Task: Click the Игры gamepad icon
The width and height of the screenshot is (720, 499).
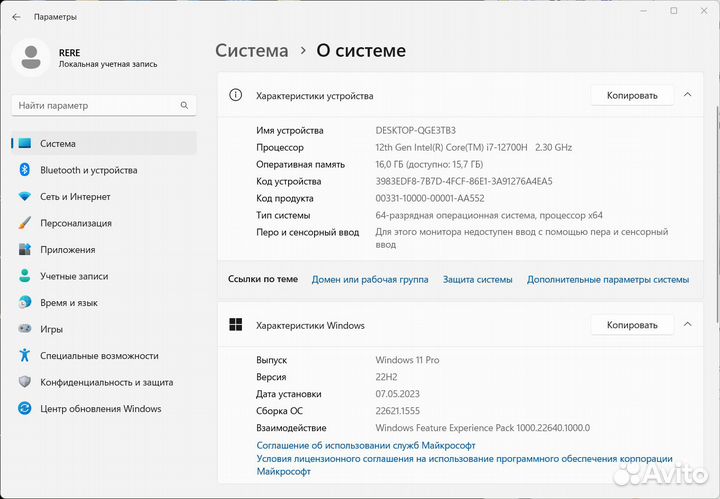Action: click(25, 329)
